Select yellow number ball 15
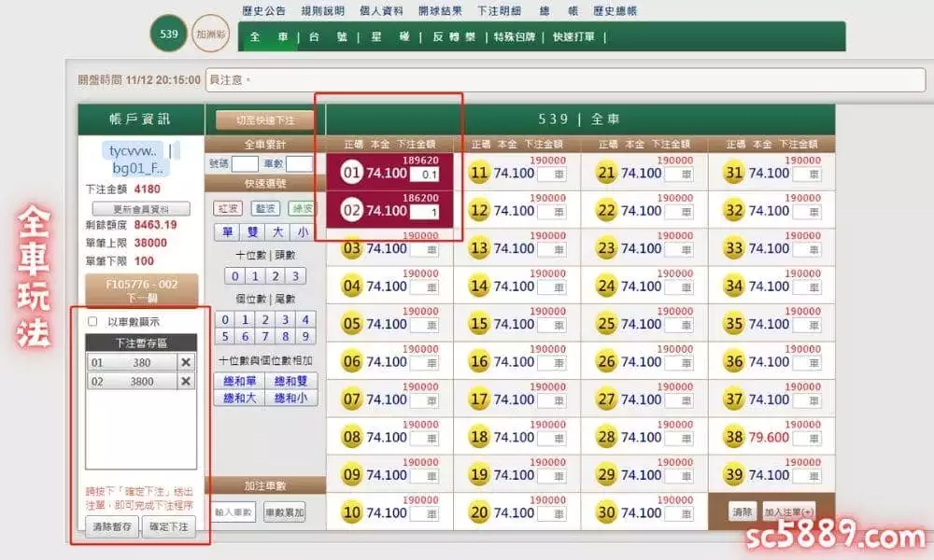 point(479,324)
